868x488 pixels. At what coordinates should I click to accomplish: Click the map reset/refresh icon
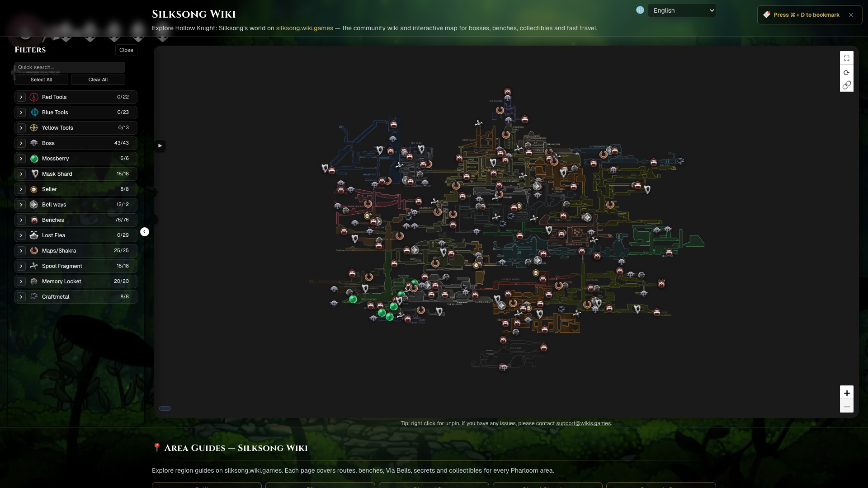click(846, 72)
